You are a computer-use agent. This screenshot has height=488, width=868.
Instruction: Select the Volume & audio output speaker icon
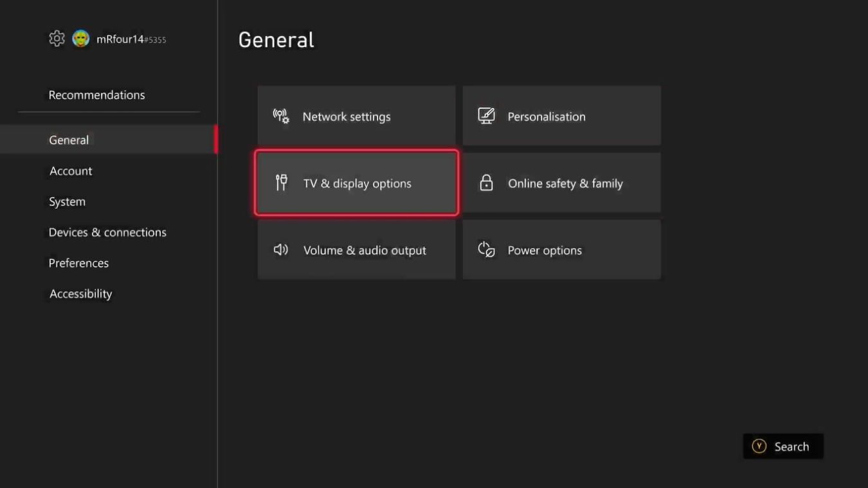280,249
